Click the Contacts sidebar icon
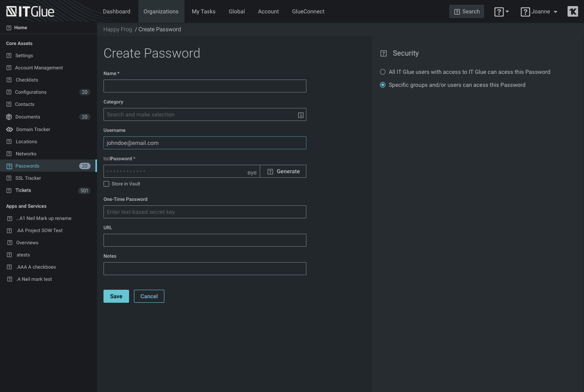584x392 pixels. 9,104
